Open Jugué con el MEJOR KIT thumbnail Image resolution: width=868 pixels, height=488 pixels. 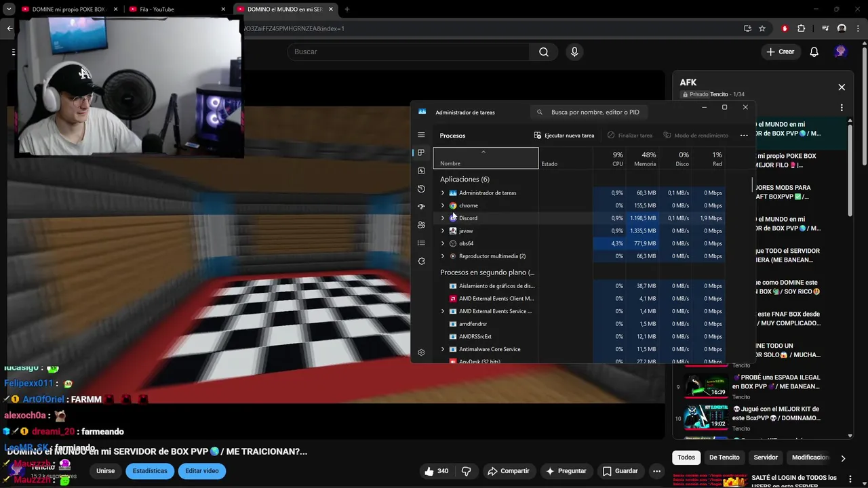point(705,418)
